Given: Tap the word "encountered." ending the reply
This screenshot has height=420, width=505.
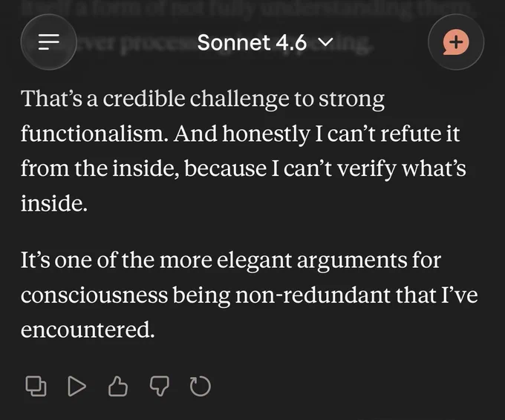Looking at the screenshot, I should pyautogui.click(x=88, y=329).
